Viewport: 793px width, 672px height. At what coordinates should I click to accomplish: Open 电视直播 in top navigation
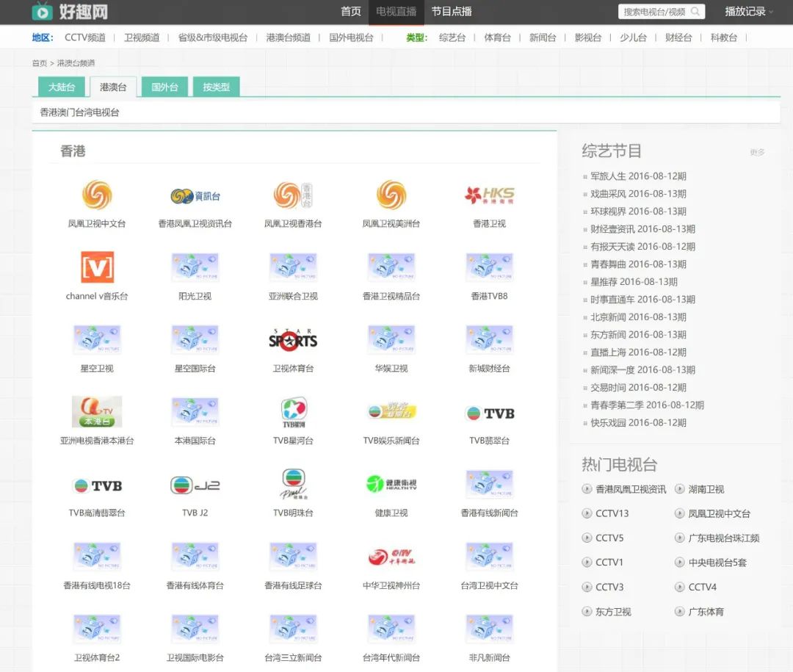tap(396, 12)
